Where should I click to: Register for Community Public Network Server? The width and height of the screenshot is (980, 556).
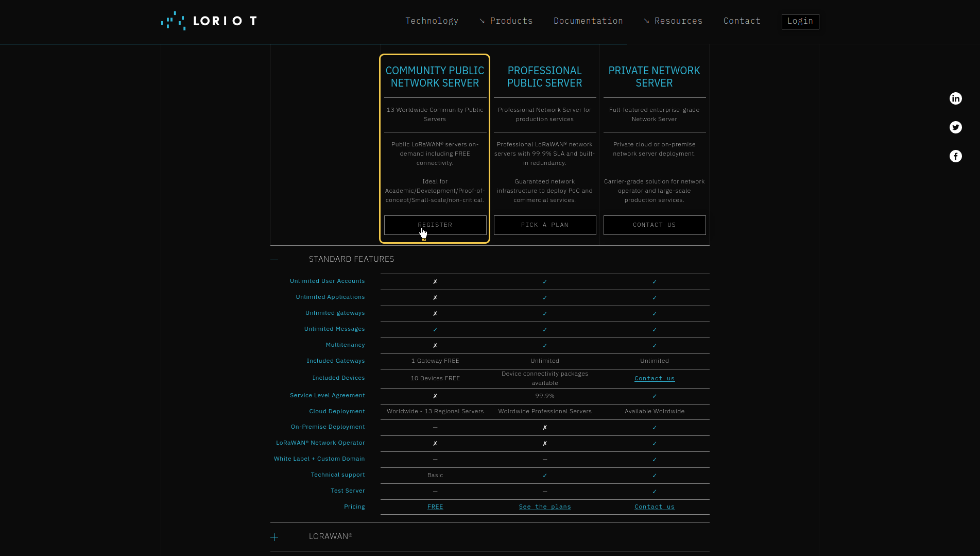(435, 225)
